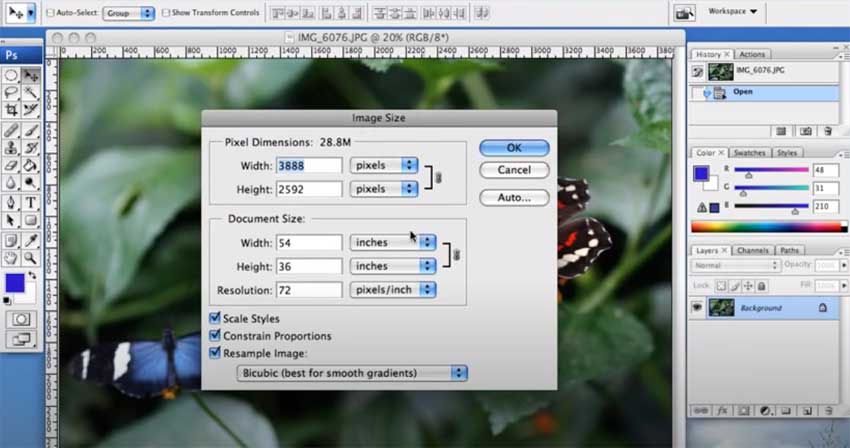
Task: Uncheck Scale Styles
Action: pyautogui.click(x=215, y=318)
